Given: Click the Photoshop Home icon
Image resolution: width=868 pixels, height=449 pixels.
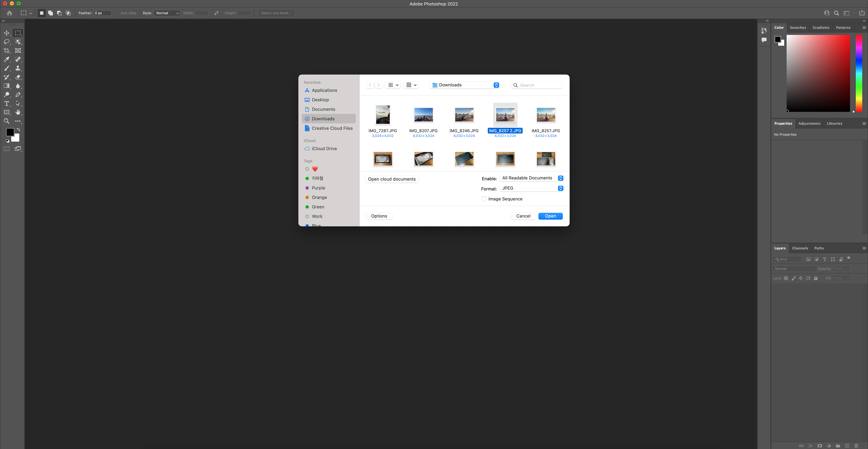Looking at the screenshot, I should (x=9, y=13).
